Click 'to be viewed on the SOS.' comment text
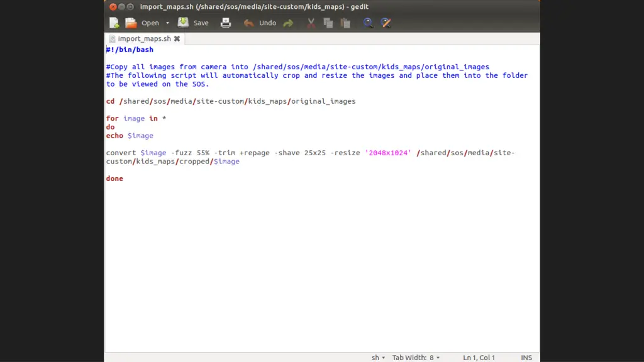 pyautogui.click(x=158, y=84)
